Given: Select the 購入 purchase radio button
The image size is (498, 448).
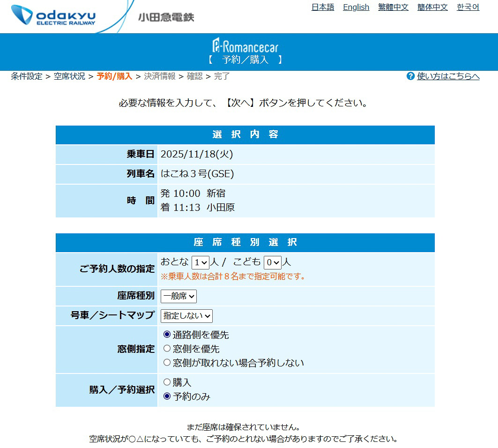Looking at the screenshot, I should click(166, 382).
